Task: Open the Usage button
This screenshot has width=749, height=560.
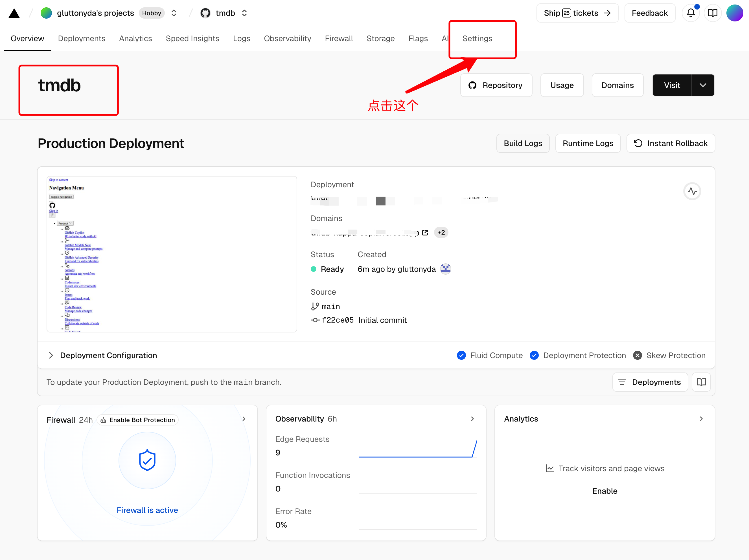Action: click(562, 85)
